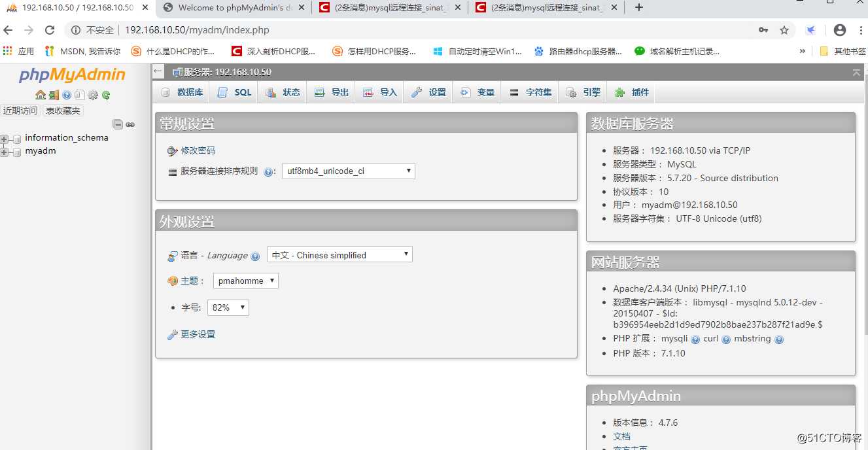Click the information_schema database cylinder icon
Screen dimensions: 868x450
pos(17,139)
